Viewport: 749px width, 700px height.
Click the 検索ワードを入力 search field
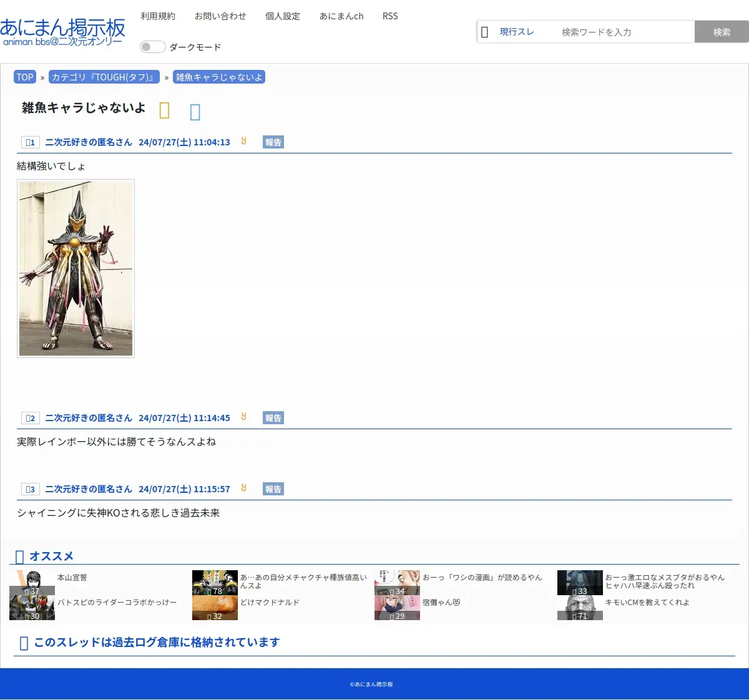pyautogui.click(x=625, y=32)
